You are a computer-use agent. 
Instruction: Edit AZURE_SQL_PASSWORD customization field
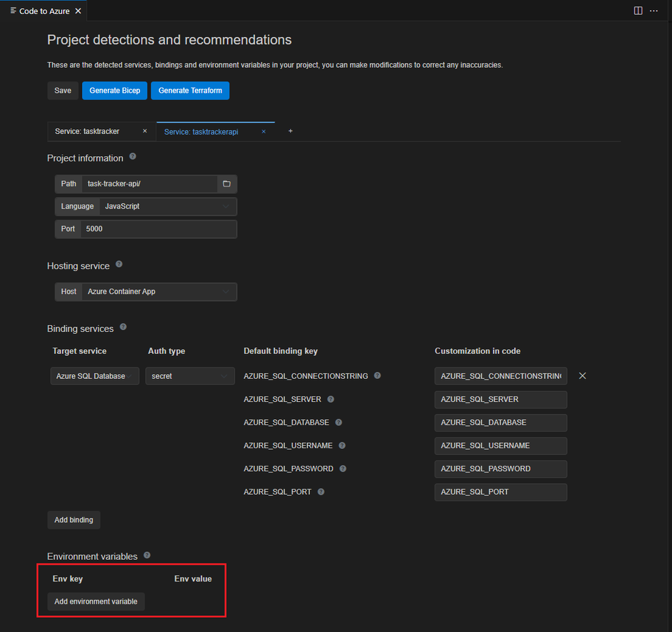click(500, 468)
